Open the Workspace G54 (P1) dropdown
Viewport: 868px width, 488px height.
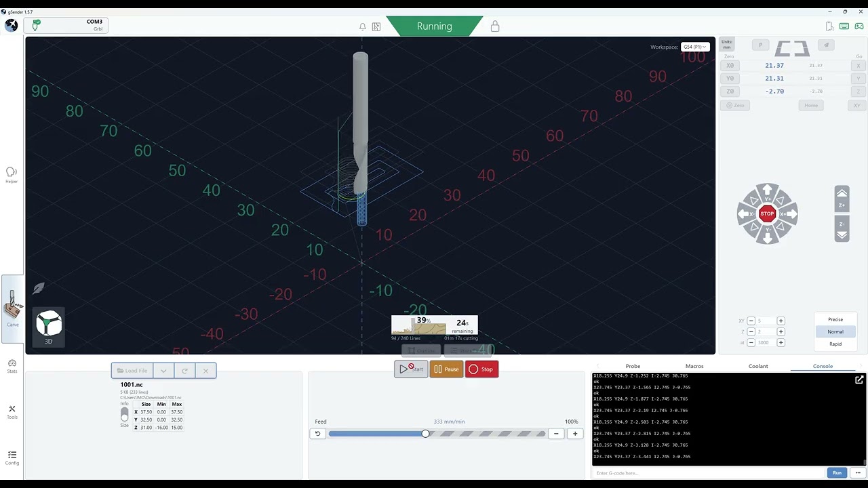(695, 47)
